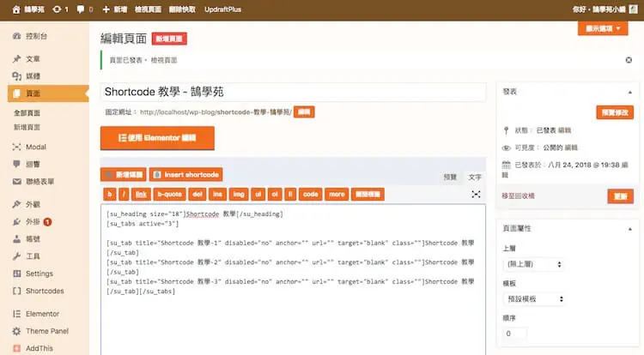
Task: Click the Add New Page submenu link
Action: [x=27, y=127]
